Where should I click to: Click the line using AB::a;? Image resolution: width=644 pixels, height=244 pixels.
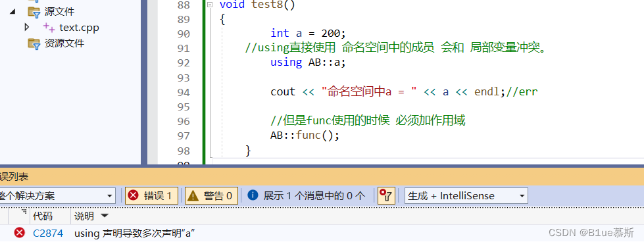[308, 62]
